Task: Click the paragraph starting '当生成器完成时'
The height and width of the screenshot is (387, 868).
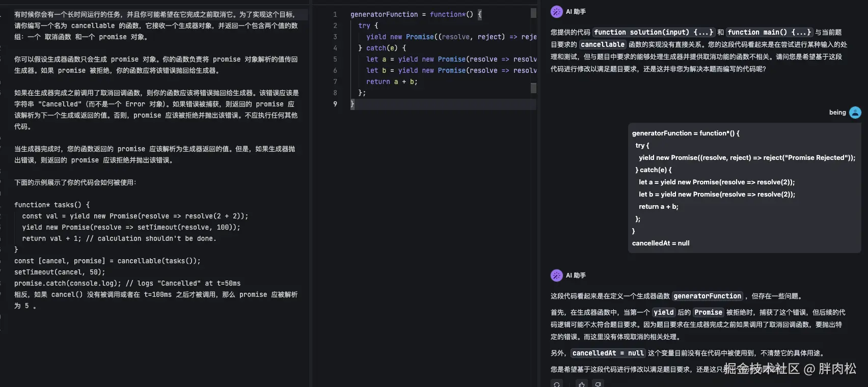Action: [155, 154]
